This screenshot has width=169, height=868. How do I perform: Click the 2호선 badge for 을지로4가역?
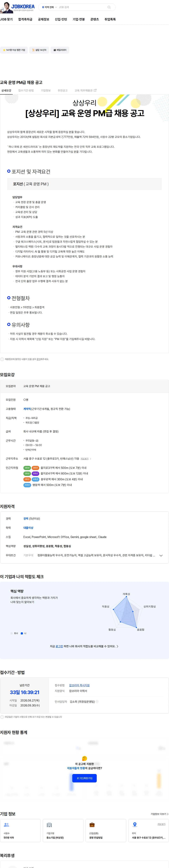[x=27, y=473]
